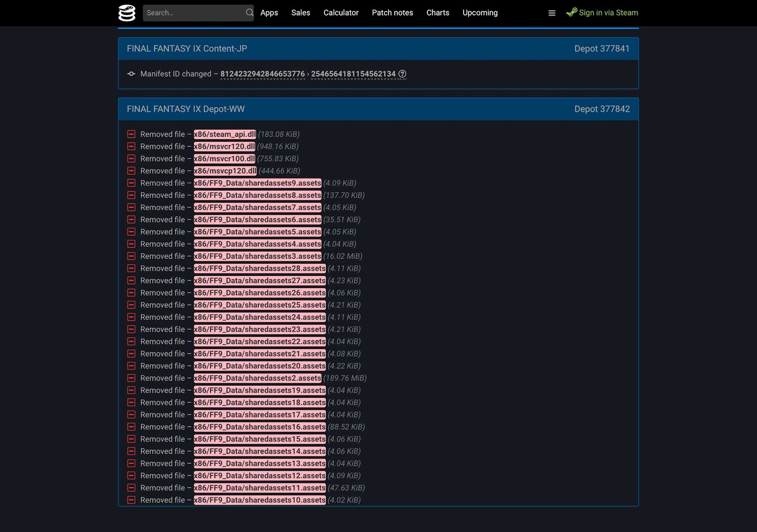757x532 pixels.
Task: Open Depot 377842 link
Action: click(x=602, y=109)
